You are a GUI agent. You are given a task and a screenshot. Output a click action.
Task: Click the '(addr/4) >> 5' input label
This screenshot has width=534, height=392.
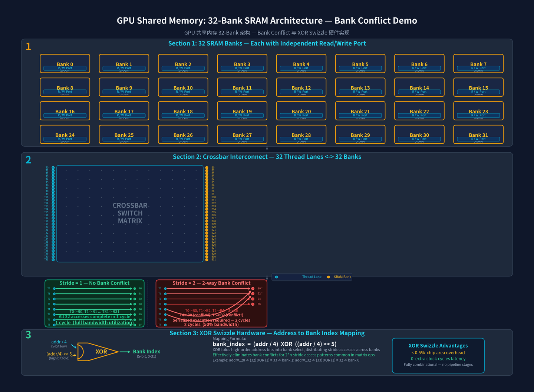coord(59,354)
